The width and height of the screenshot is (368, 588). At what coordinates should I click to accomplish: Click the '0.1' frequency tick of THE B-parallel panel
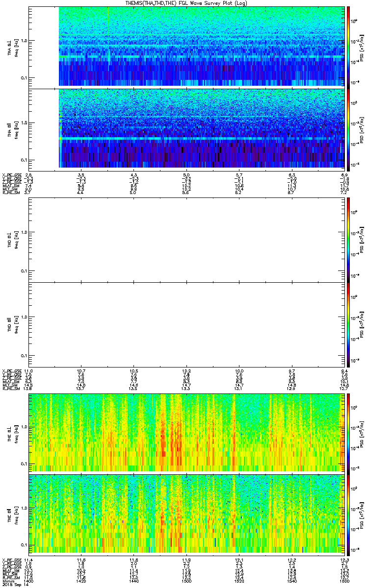(x=25, y=545)
